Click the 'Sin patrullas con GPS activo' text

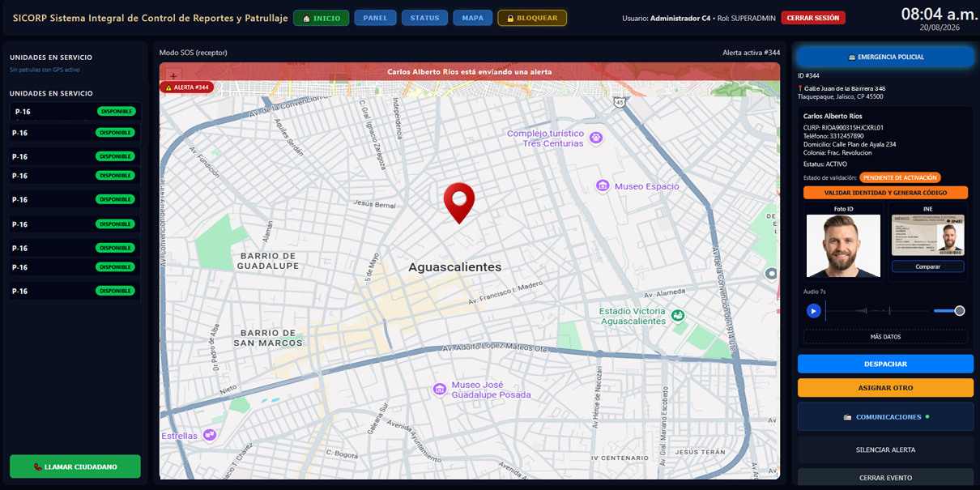tap(45, 70)
